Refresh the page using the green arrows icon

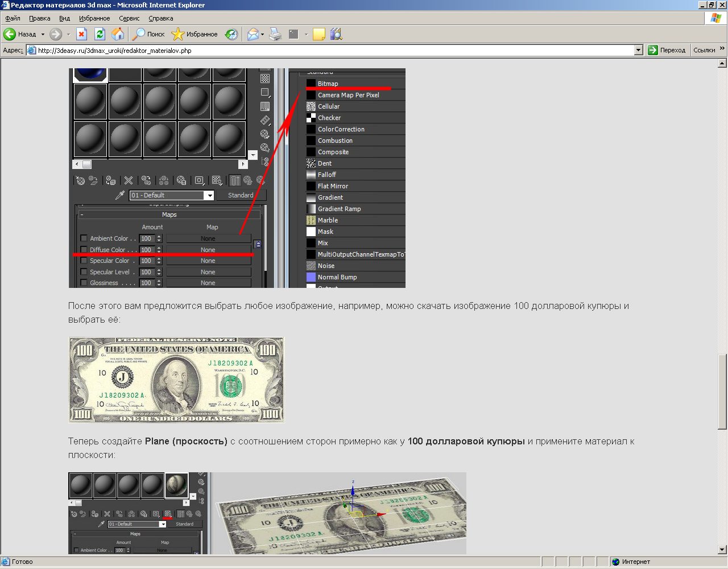point(100,34)
